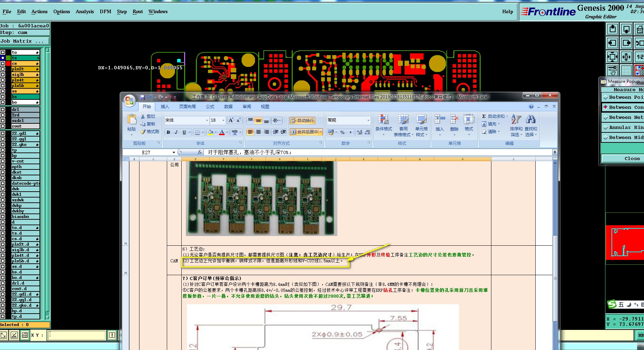Toggle Bold in Excel font group
644x350 pixels.
168,132
